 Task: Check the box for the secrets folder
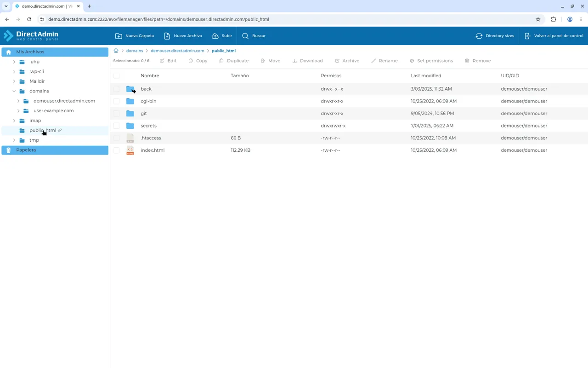click(x=116, y=126)
